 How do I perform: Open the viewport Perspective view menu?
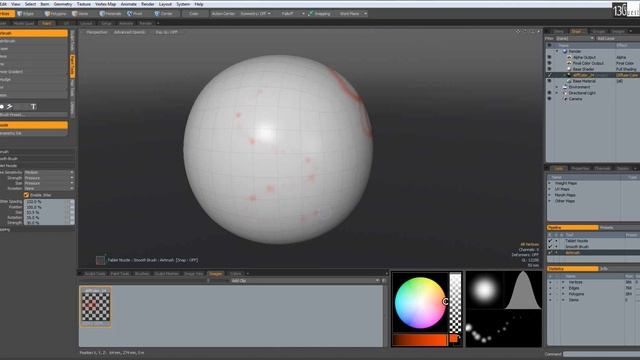tap(96, 32)
